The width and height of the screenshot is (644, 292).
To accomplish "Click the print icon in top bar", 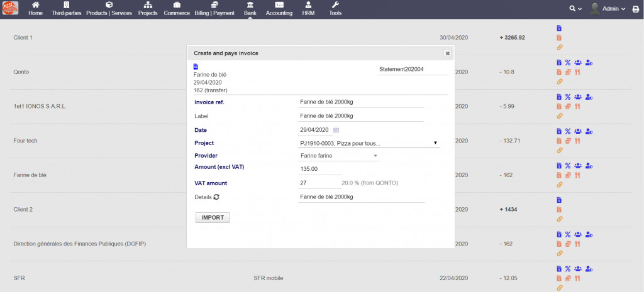I will point(635,9).
